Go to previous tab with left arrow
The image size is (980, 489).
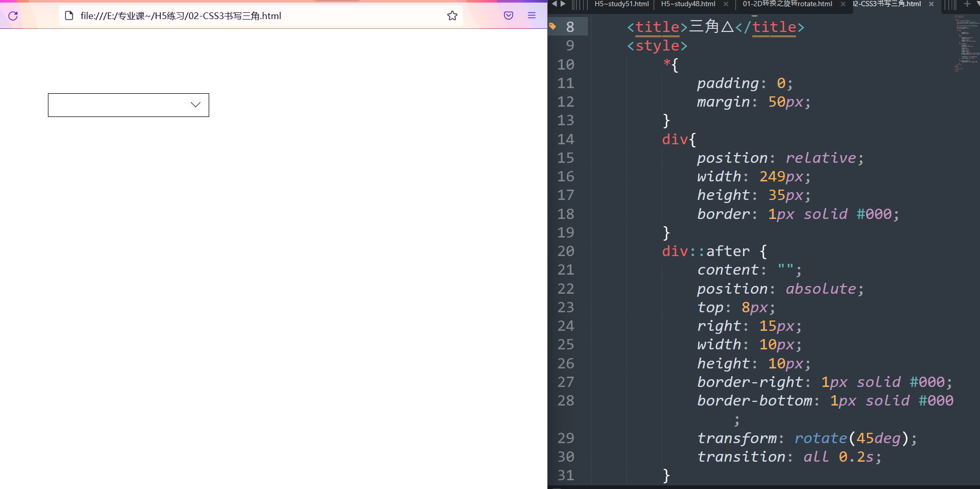pos(554,4)
